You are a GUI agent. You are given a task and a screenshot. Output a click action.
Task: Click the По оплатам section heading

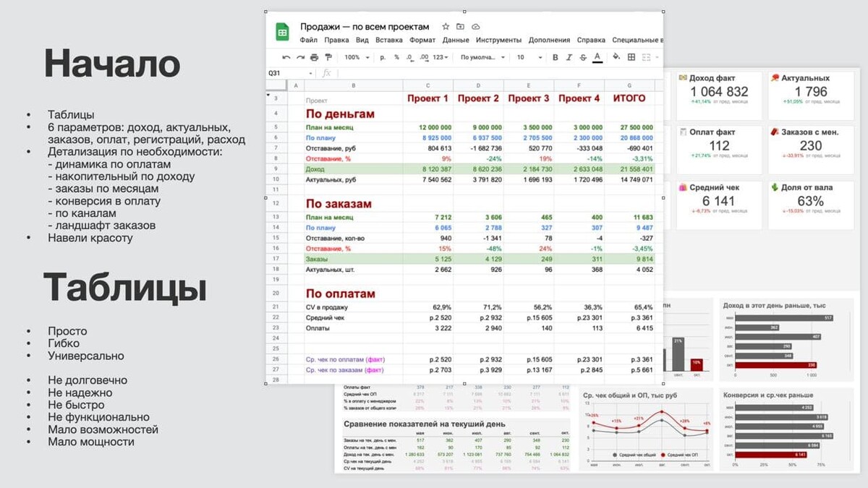coord(341,294)
